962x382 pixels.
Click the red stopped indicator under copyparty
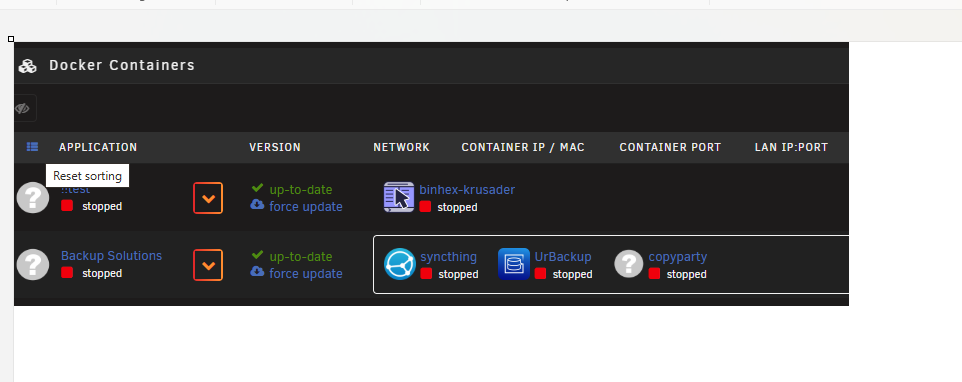655,273
